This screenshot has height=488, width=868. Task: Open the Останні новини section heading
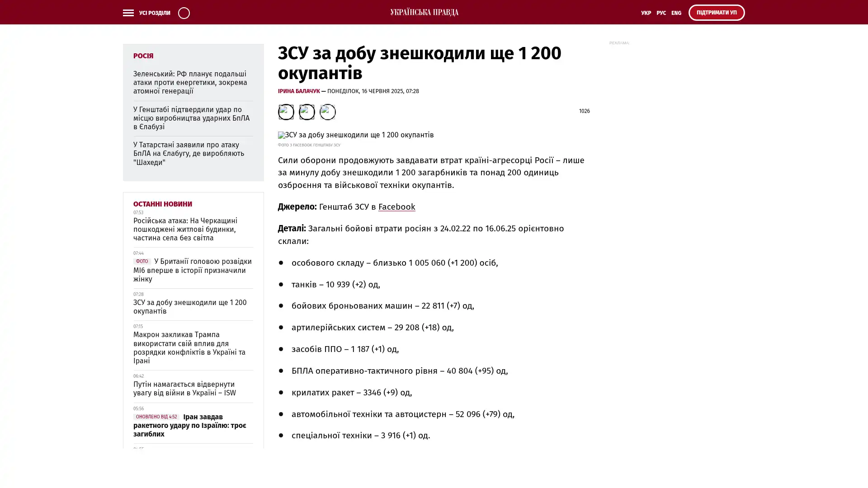[162, 204]
